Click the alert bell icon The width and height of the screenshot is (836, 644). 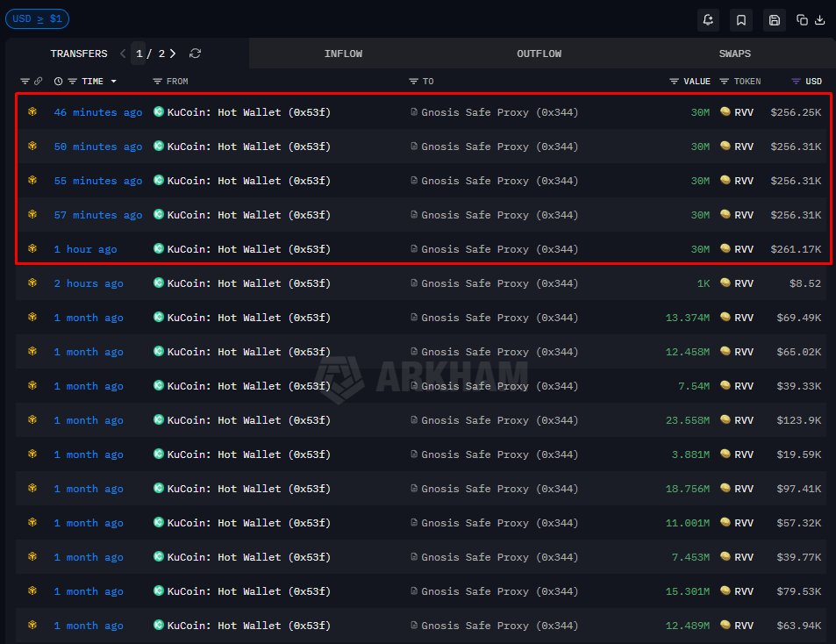point(708,20)
